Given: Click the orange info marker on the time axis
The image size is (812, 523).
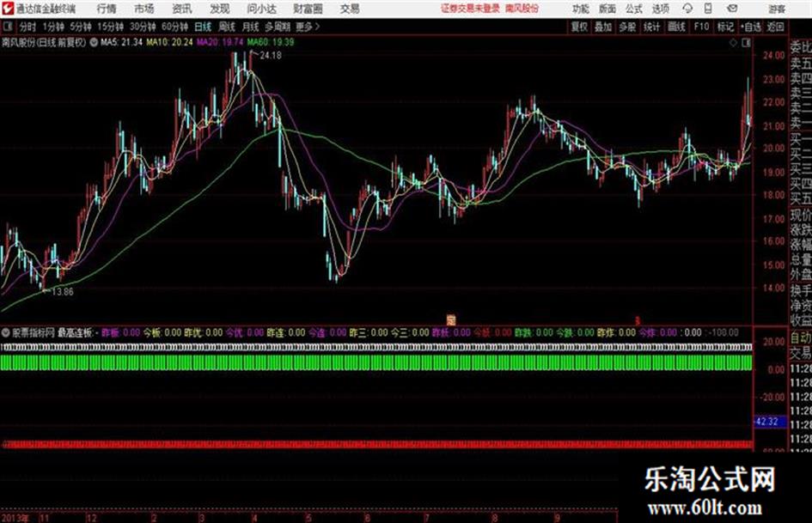Looking at the screenshot, I should pos(450,320).
